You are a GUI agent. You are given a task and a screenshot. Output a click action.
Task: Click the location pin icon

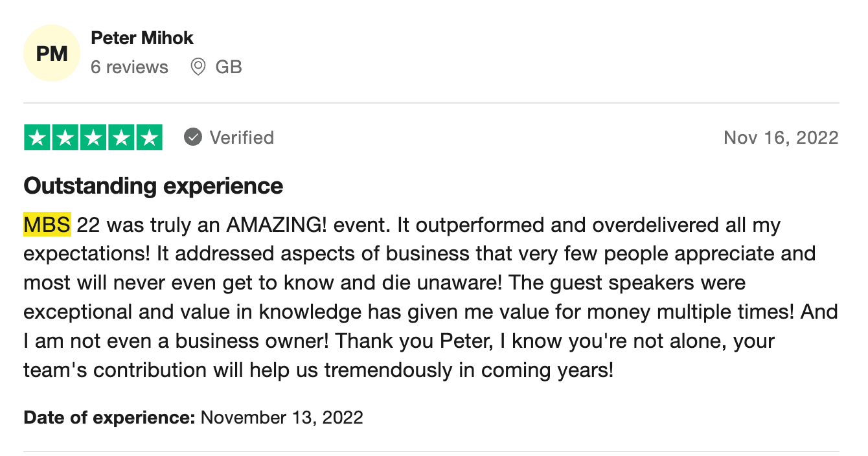click(198, 67)
